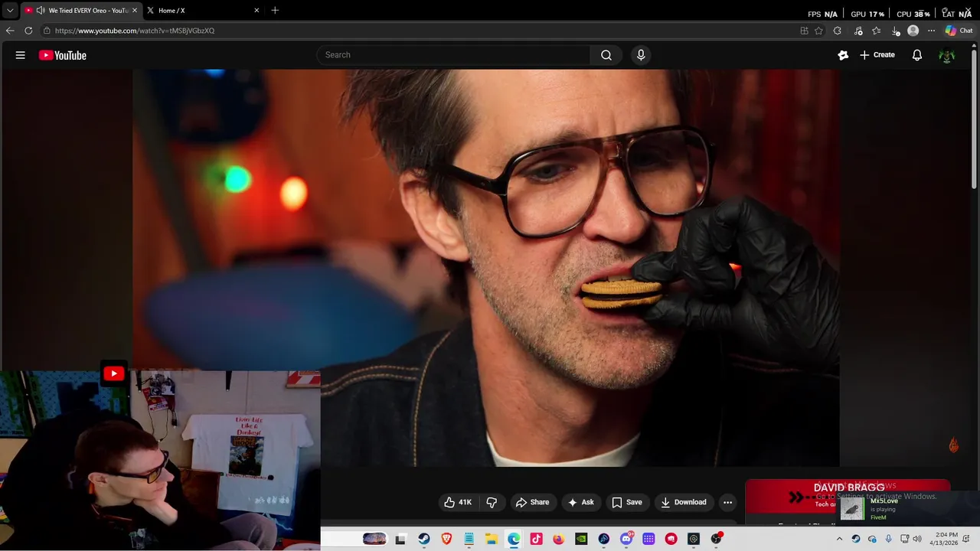980x551 pixels.
Task: Download the video
Action: coord(683,502)
